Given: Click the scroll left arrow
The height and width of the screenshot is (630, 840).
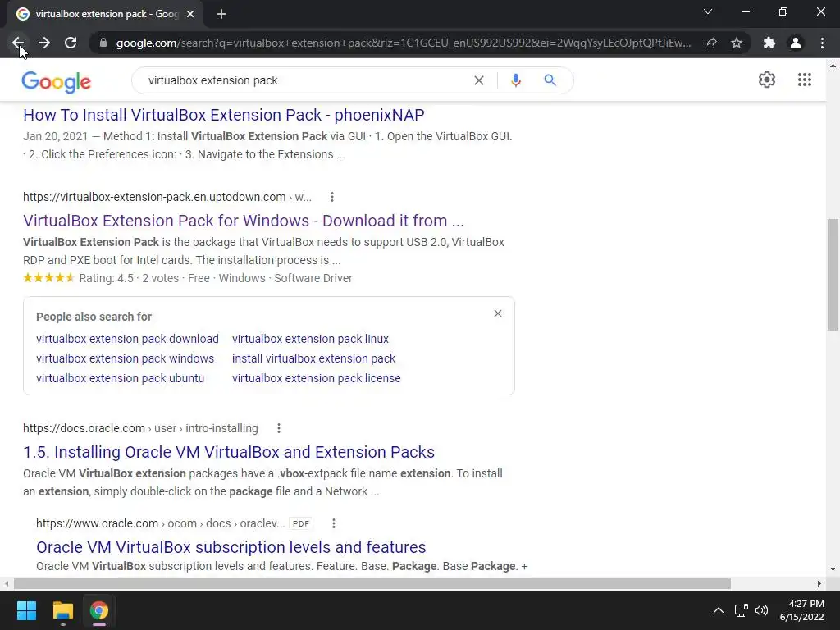Looking at the screenshot, I should [7, 583].
